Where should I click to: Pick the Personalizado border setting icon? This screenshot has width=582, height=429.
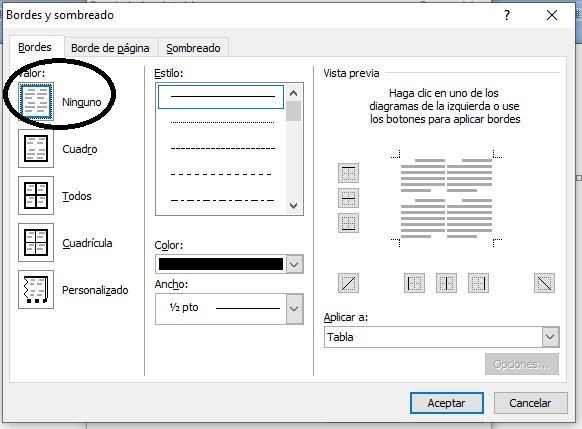tap(36, 289)
